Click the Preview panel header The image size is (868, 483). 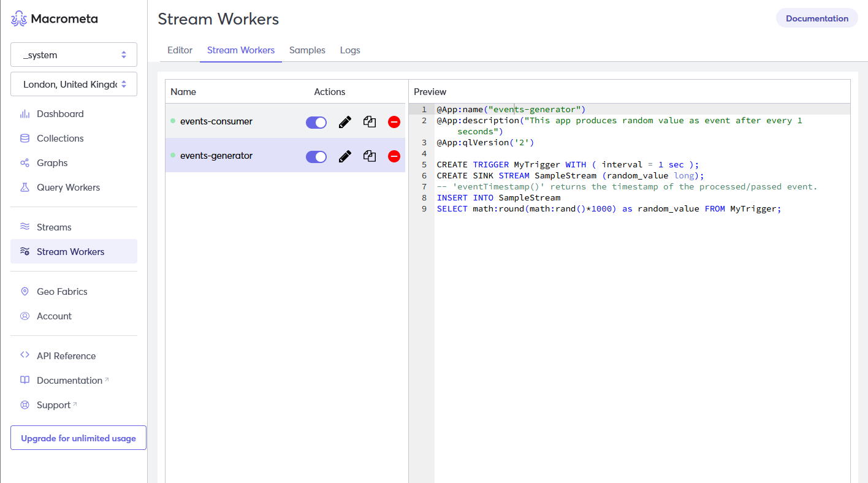[430, 92]
